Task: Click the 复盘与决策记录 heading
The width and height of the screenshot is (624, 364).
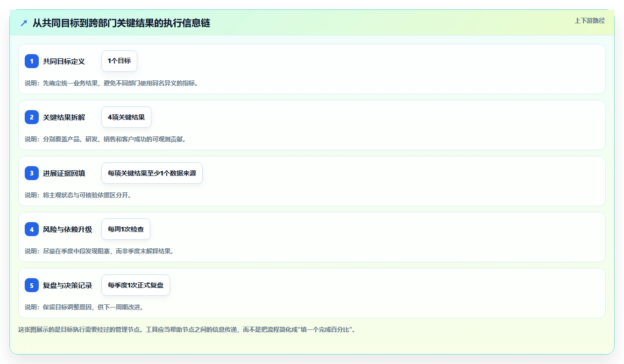Action: pos(67,285)
